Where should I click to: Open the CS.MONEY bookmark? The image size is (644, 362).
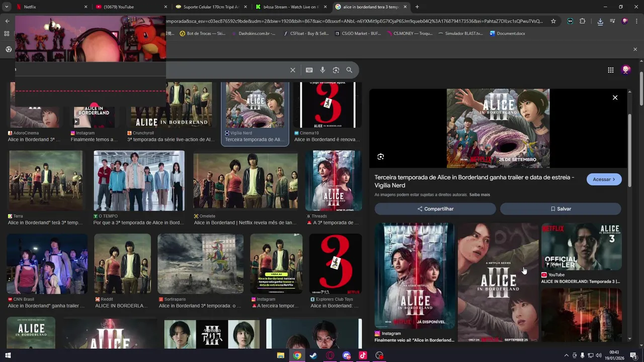[410, 33]
